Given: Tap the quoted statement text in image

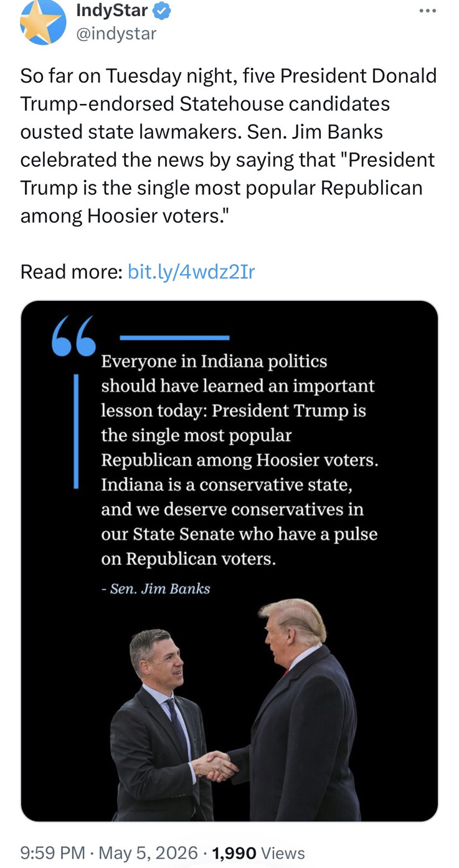Looking at the screenshot, I should [239, 460].
